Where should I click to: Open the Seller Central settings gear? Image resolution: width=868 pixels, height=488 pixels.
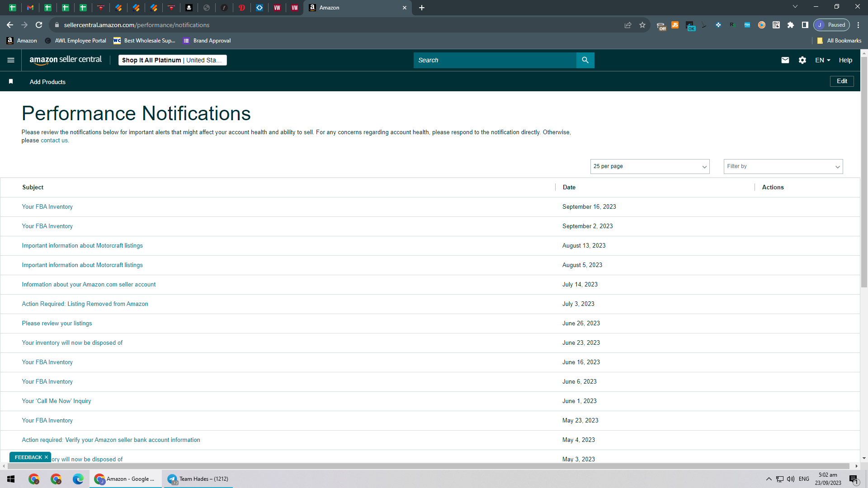(x=802, y=60)
